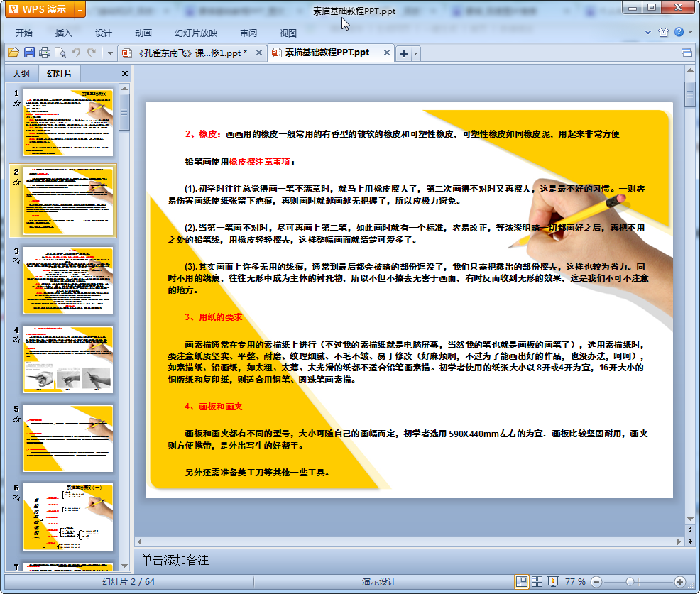Open the 动画 menu tab
The height and width of the screenshot is (594, 700).
pos(143,33)
